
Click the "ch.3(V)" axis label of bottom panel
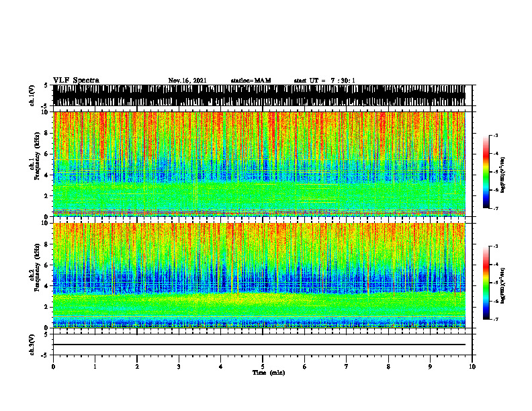click(32, 345)
